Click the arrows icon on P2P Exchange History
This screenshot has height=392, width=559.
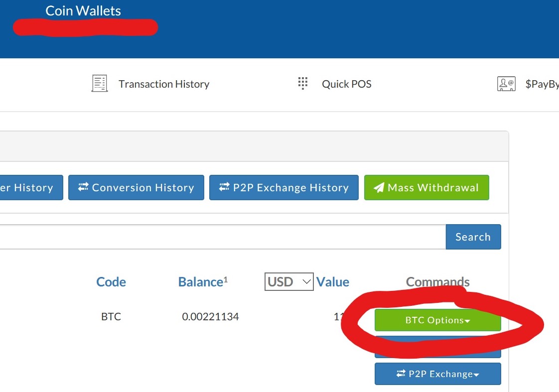[x=224, y=187]
